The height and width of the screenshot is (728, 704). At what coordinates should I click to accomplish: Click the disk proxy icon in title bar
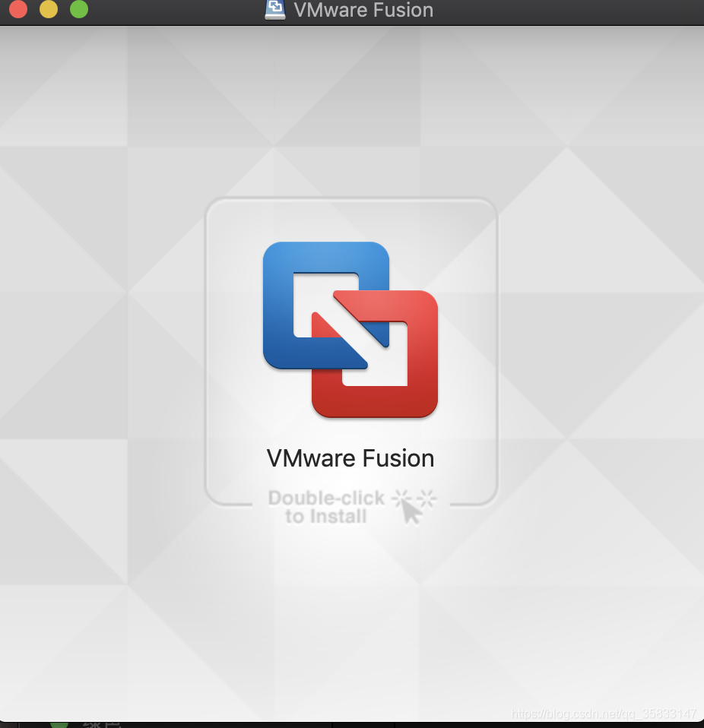(x=275, y=9)
